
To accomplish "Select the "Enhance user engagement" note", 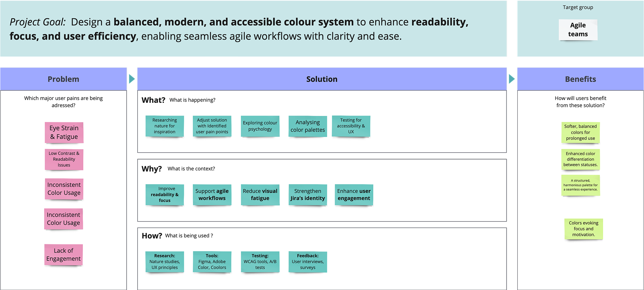I will pyautogui.click(x=354, y=195).
